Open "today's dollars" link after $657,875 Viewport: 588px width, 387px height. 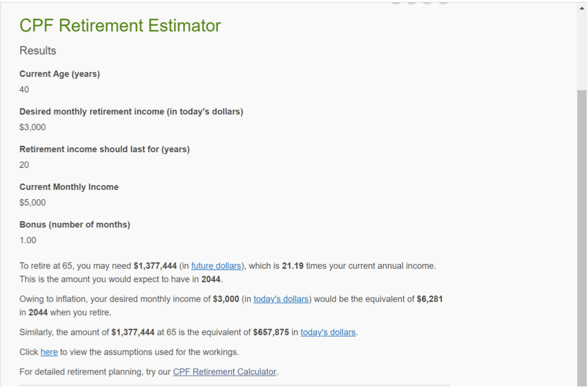click(x=328, y=332)
